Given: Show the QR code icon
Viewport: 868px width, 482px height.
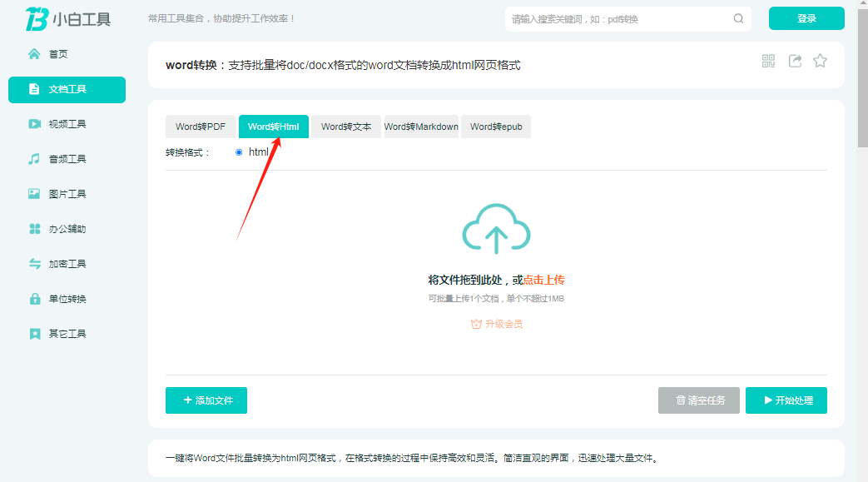Looking at the screenshot, I should (x=768, y=61).
